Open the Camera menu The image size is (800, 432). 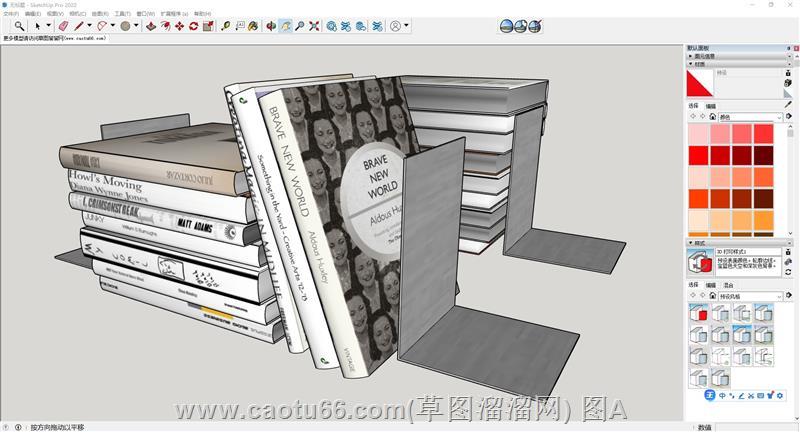78,14
